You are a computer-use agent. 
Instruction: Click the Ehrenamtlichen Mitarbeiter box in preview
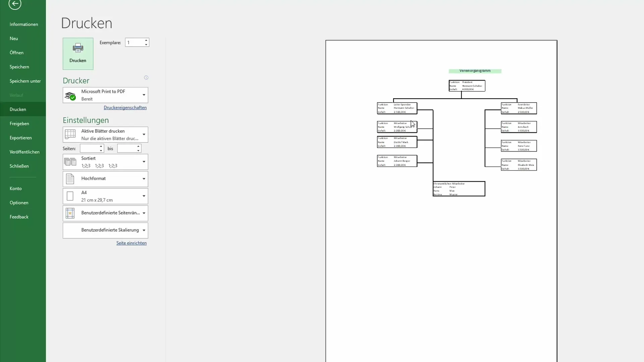pyautogui.click(x=459, y=189)
